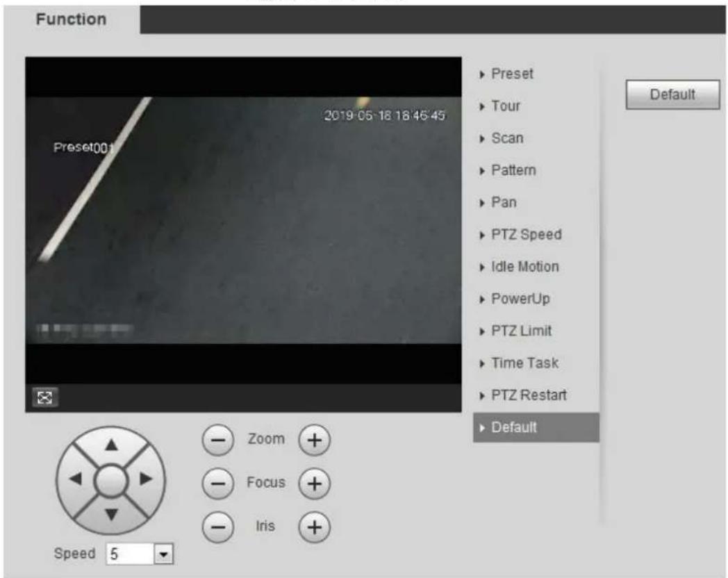Click the PTZ joystick center button
This screenshot has height=578, width=728.
pos(110,481)
